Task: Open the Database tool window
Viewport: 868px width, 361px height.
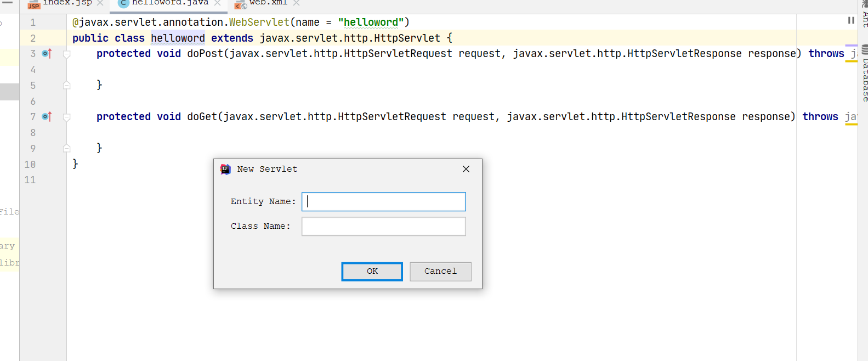Action: click(x=864, y=77)
